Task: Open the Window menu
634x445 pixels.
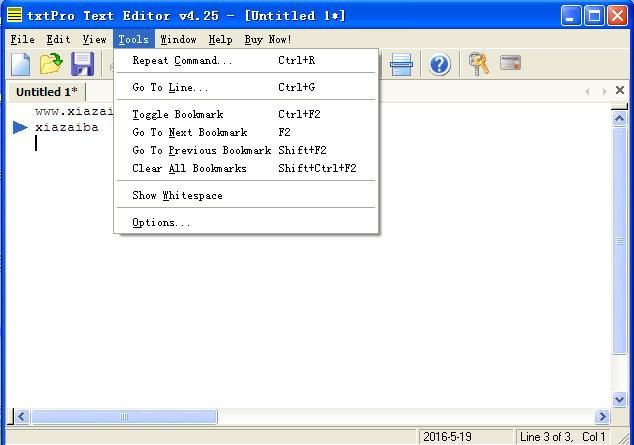Action: [178, 39]
